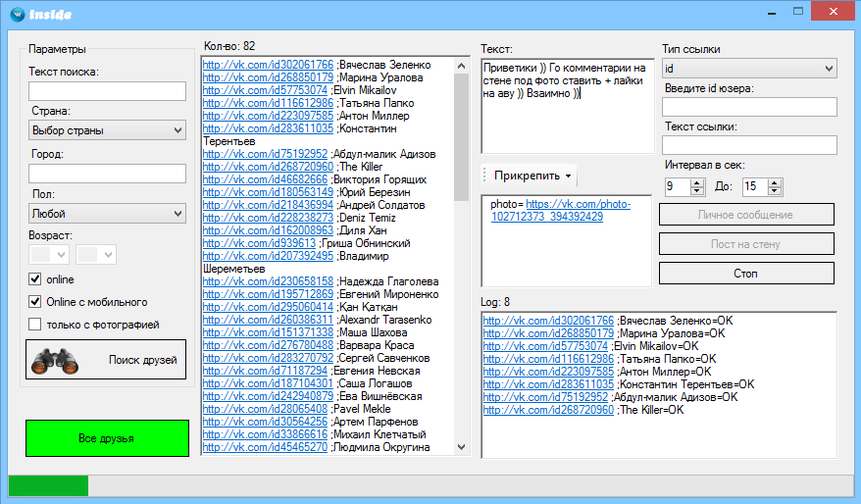861x504 pixels.
Task: Open Pavel Mekle's profile link
Action: coord(265,409)
